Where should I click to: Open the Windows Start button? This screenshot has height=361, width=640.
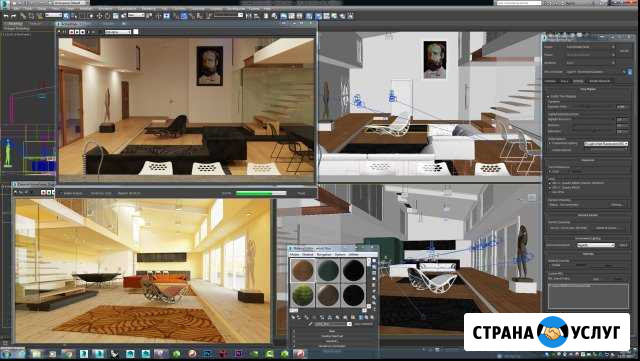[7, 354]
